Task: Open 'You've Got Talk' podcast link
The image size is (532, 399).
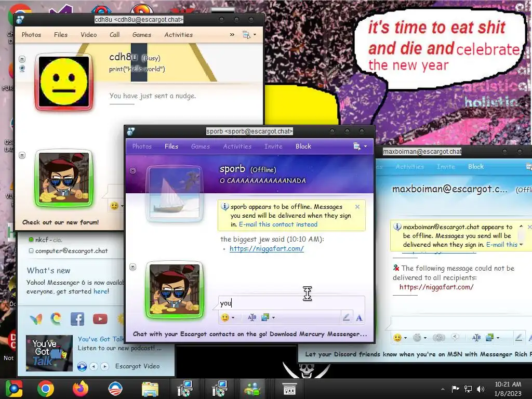Action: point(100,339)
